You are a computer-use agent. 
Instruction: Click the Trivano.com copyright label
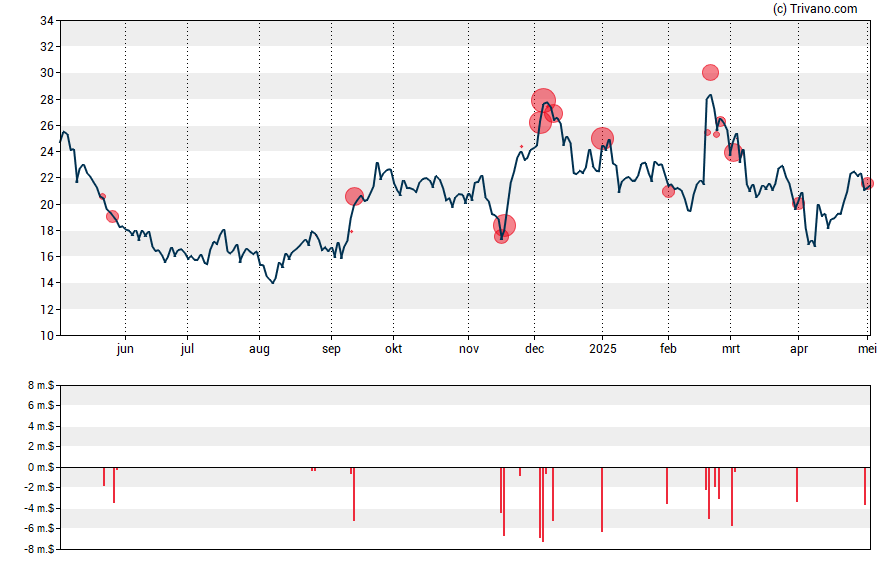(x=815, y=8)
